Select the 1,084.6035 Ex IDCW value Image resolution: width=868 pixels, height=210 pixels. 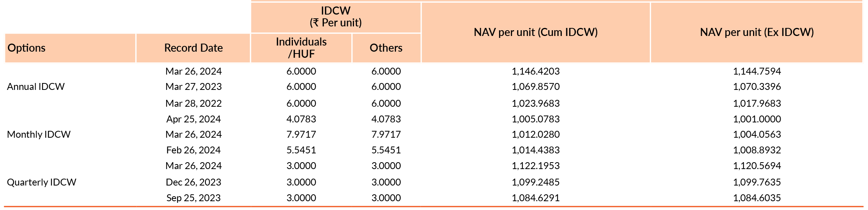(x=757, y=198)
